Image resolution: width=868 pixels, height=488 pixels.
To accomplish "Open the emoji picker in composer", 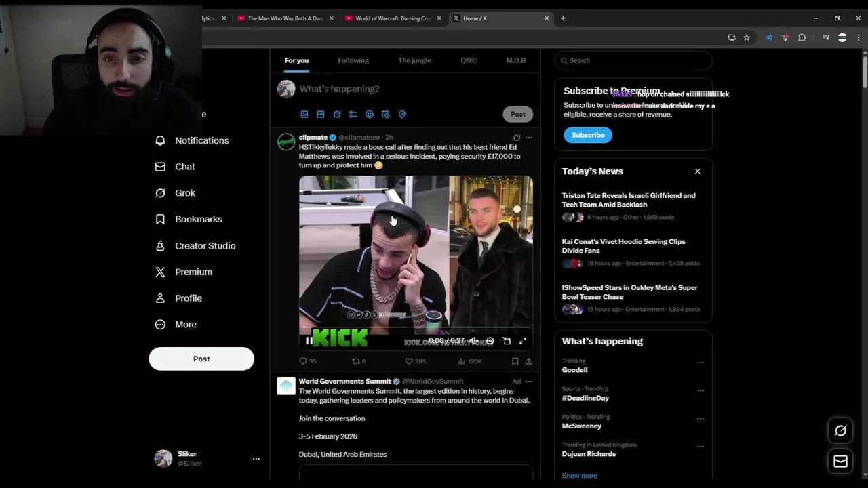I will (370, 115).
